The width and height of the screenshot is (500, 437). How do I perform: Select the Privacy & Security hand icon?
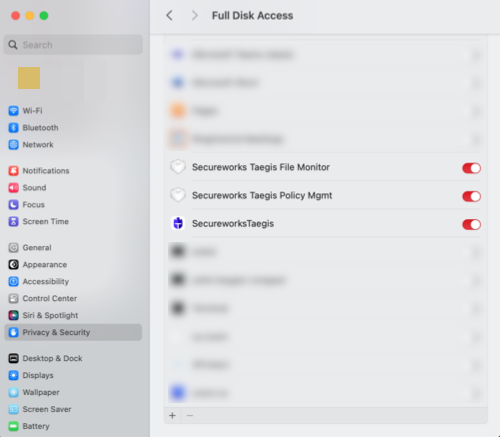[13, 332]
